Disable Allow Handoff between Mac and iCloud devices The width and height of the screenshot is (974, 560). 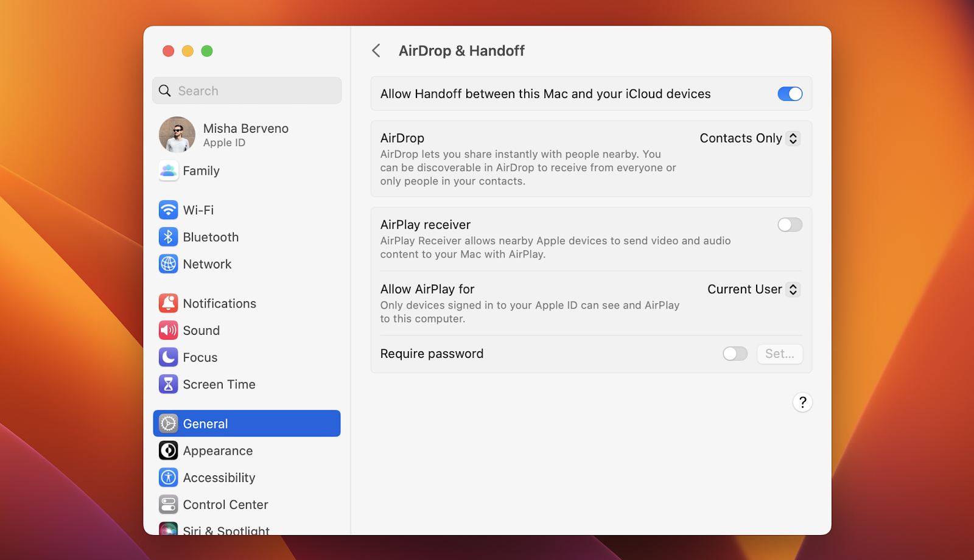(x=790, y=94)
